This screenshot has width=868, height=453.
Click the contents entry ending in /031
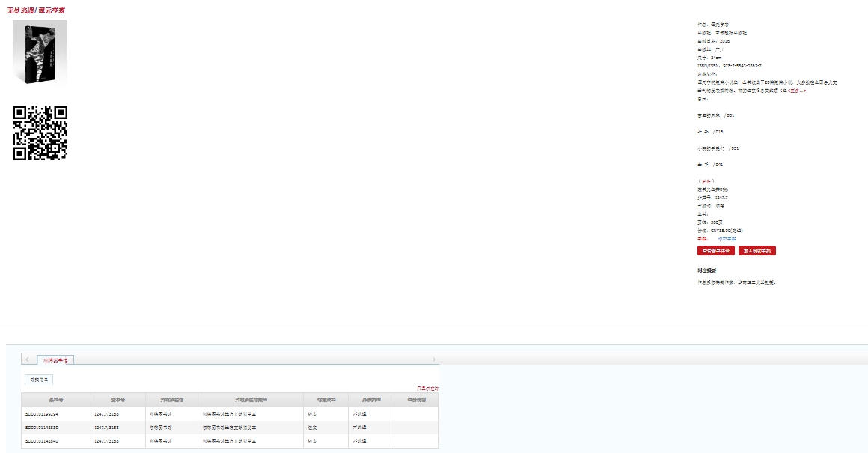coord(718,148)
